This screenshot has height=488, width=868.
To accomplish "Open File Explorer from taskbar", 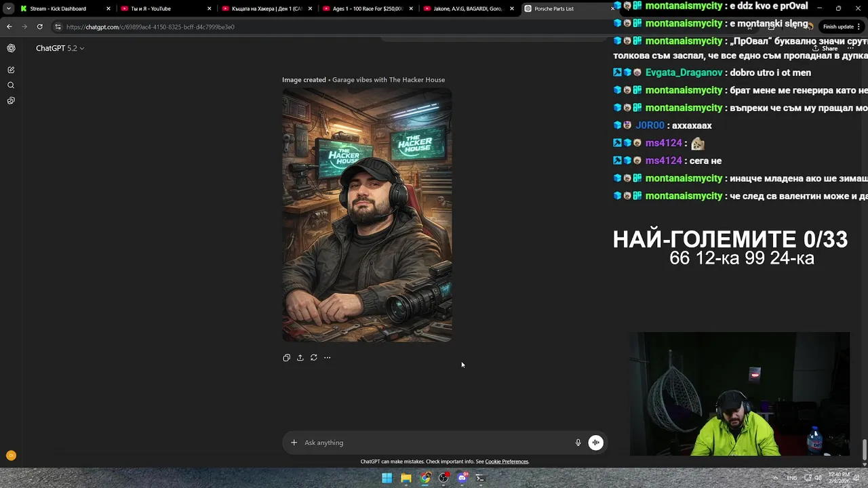I will tap(406, 478).
